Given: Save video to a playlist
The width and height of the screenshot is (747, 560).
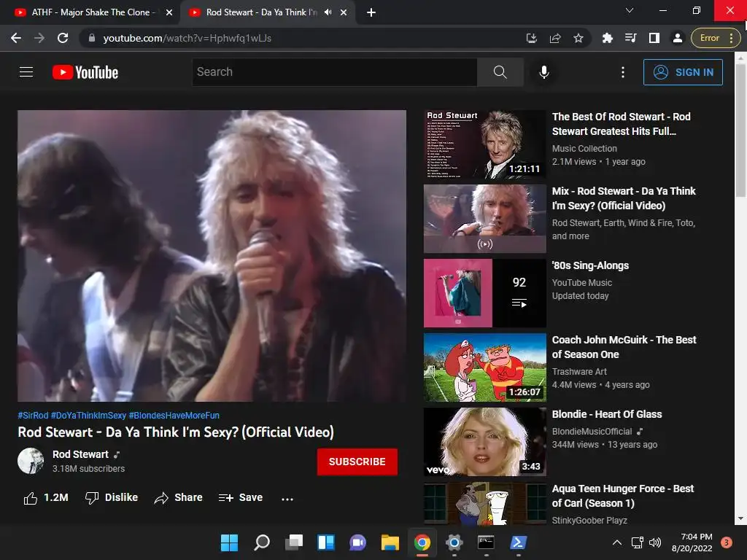Looking at the screenshot, I should 241,497.
